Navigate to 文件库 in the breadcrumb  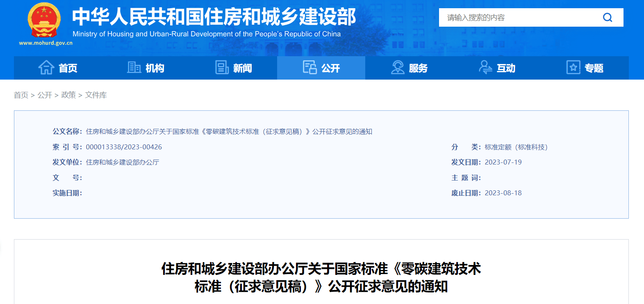point(96,95)
